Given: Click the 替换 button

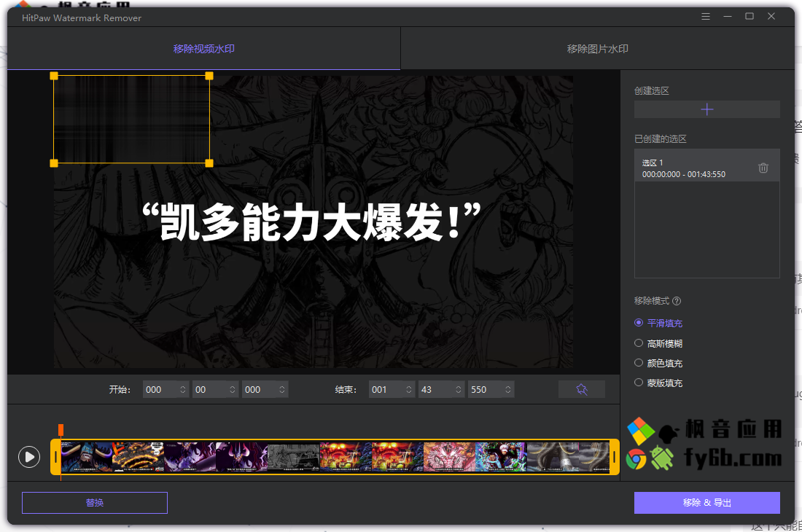Looking at the screenshot, I should coord(95,503).
